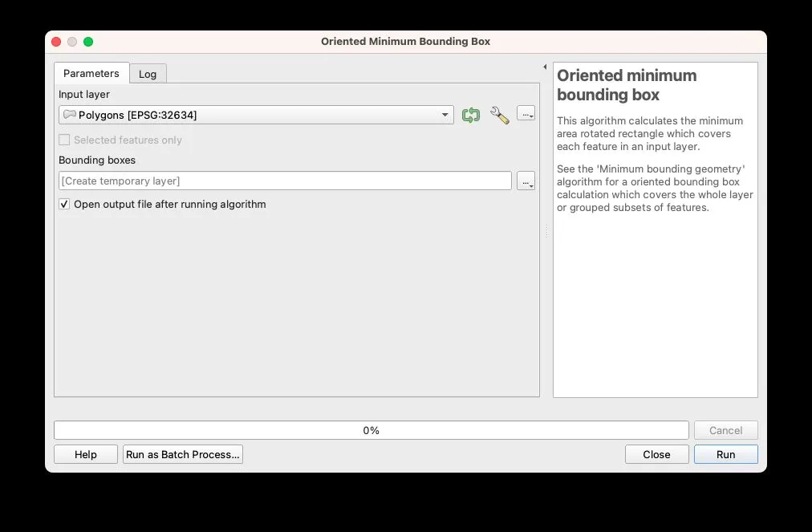Focus the Bounding boxes output path field

coord(285,181)
